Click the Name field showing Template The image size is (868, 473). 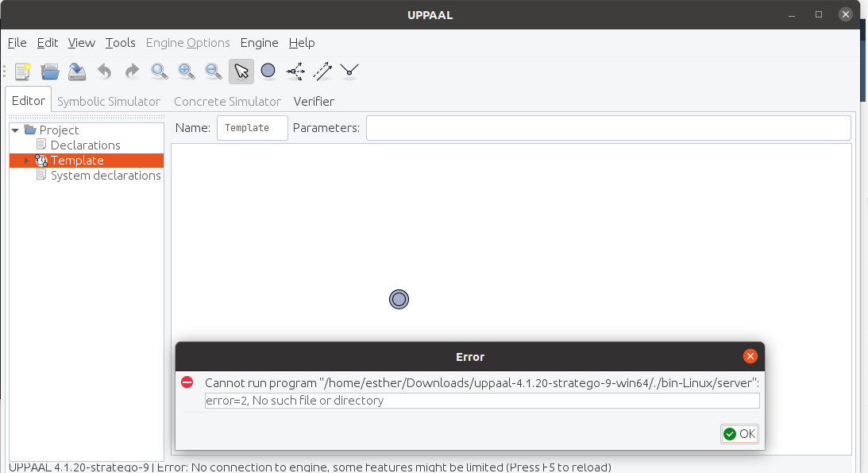252,127
